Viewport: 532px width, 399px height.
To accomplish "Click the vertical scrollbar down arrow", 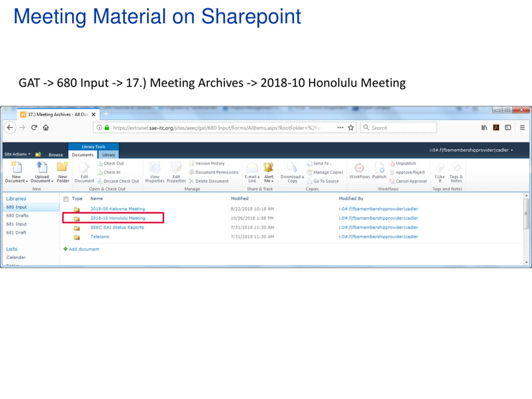I will tap(526, 262).
